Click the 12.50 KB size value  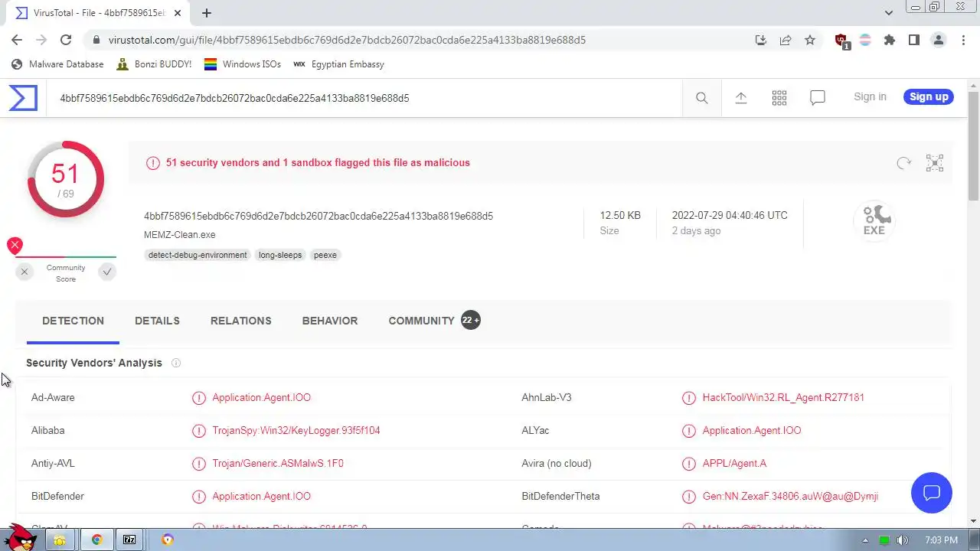click(x=620, y=215)
